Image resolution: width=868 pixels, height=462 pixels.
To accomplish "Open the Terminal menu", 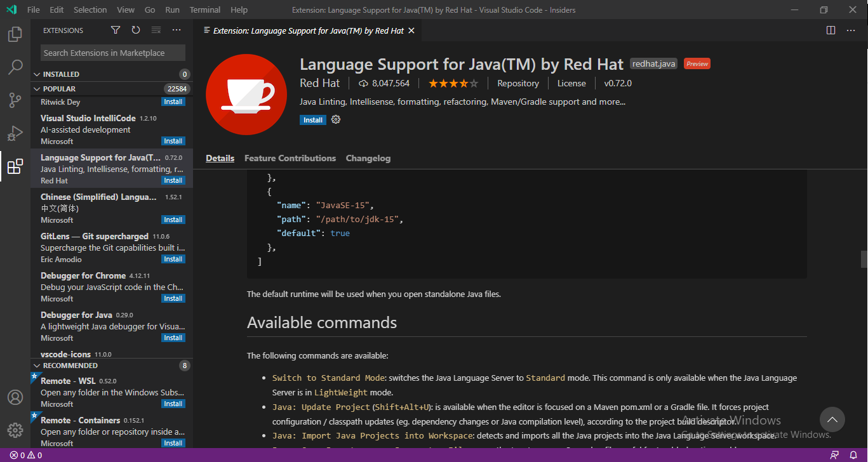I will coord(204,10).
